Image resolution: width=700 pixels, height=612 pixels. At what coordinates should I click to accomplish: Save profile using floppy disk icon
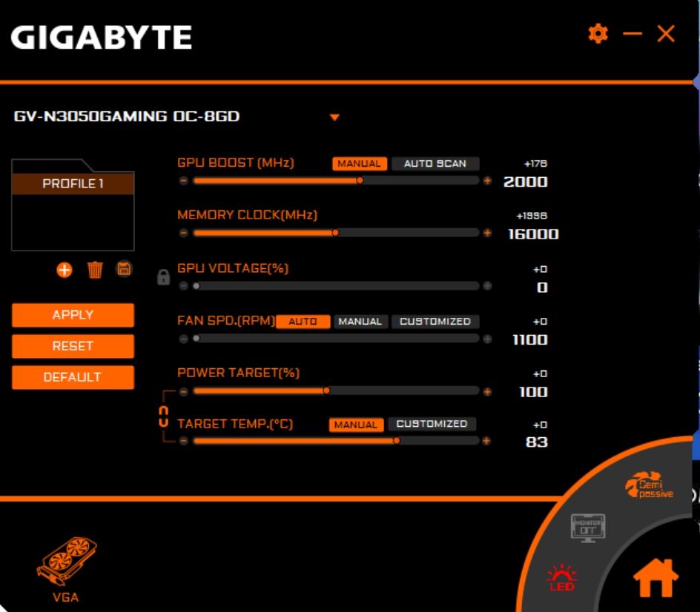tap(124, 269)
